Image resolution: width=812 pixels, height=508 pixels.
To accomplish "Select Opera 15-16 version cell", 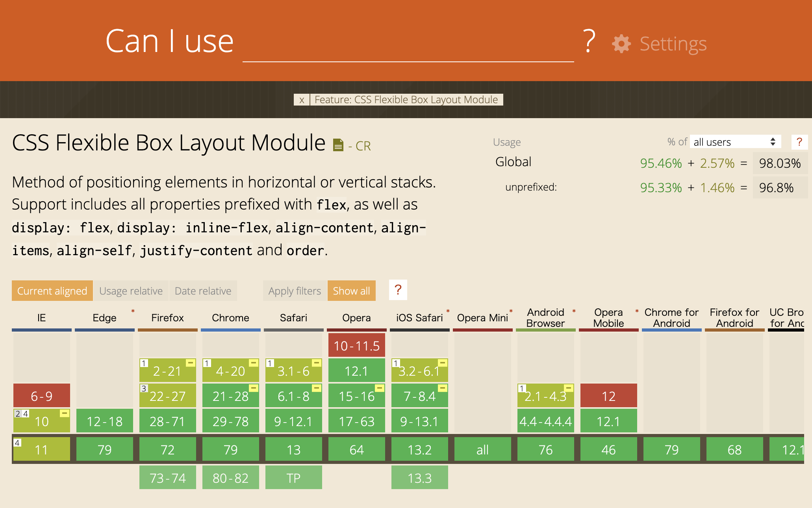I will pos(357,396).
